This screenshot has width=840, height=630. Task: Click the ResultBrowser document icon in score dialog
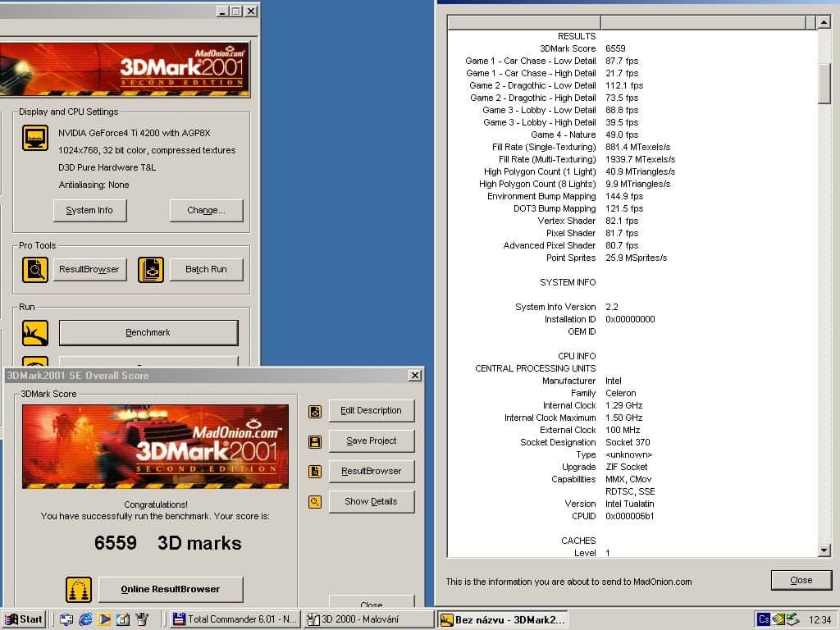[315, 472]
